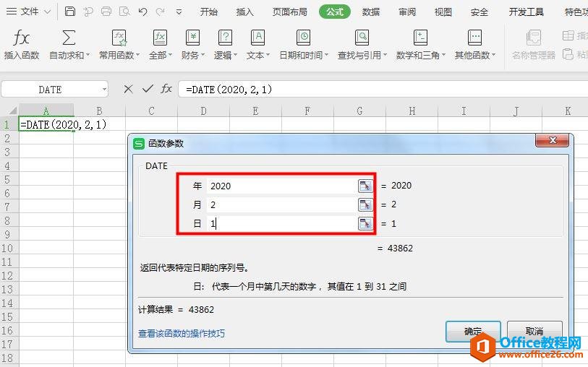Click the 年 input field with 2020
The width and height of the screenshot is (588, 367).
[x=282, y=186]
